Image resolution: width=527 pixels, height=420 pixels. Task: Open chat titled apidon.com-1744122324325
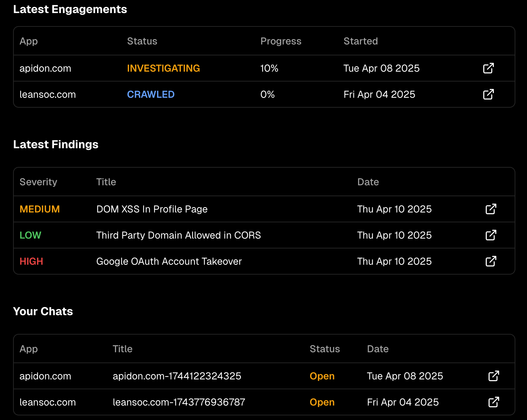[177, 376]
